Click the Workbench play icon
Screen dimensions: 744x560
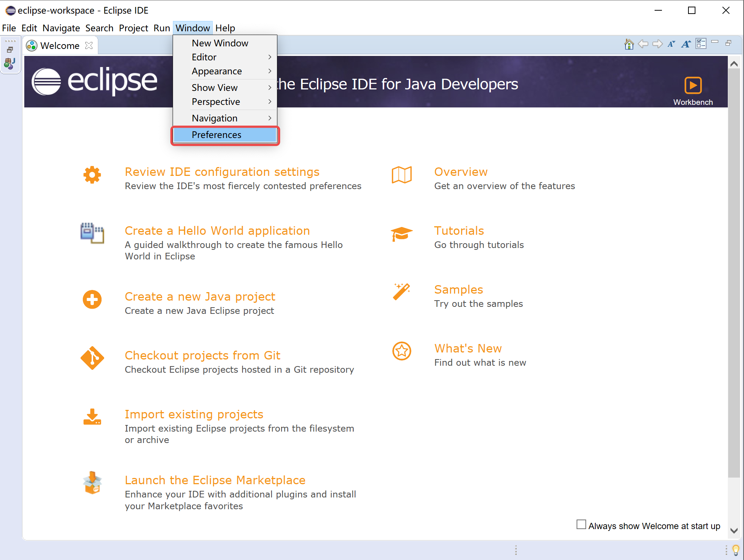[x=693, y=85]
